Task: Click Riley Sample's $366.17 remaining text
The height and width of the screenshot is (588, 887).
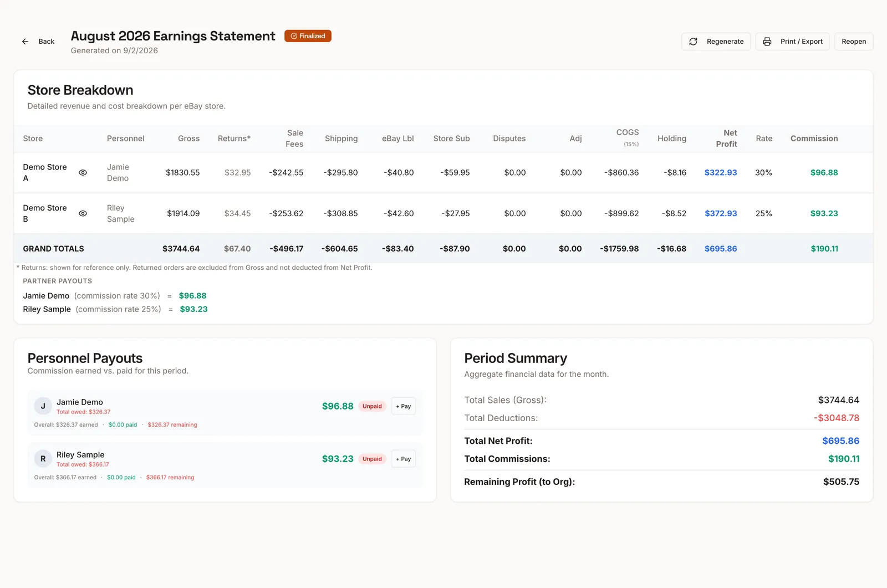Action: click(x=170, y=477)
